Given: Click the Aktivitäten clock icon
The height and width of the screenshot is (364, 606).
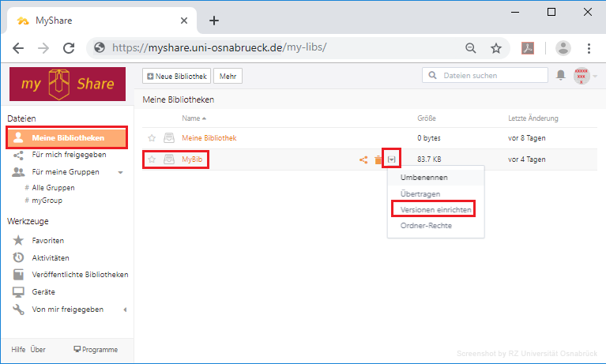Looking at the screenshot, I should click(x=18, y=257).
